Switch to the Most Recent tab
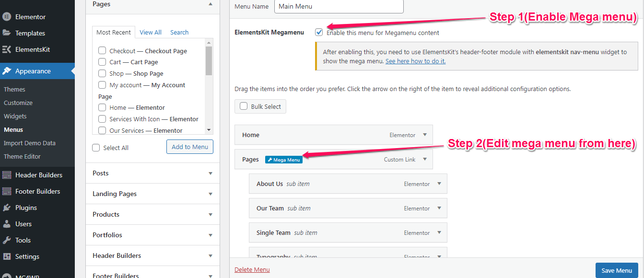The image size is (644, 278). pyautogui.click(x=114, y=32)
